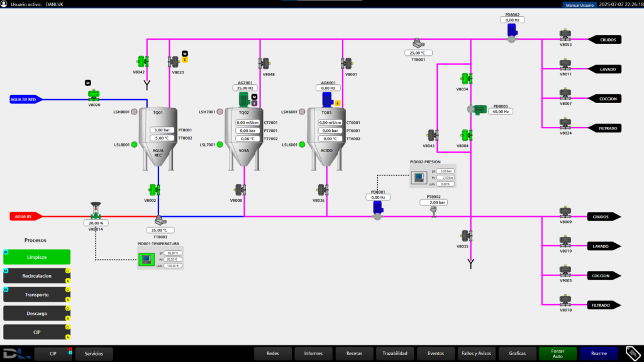Open valve V8008 below sosa tank

pos(240,190)
